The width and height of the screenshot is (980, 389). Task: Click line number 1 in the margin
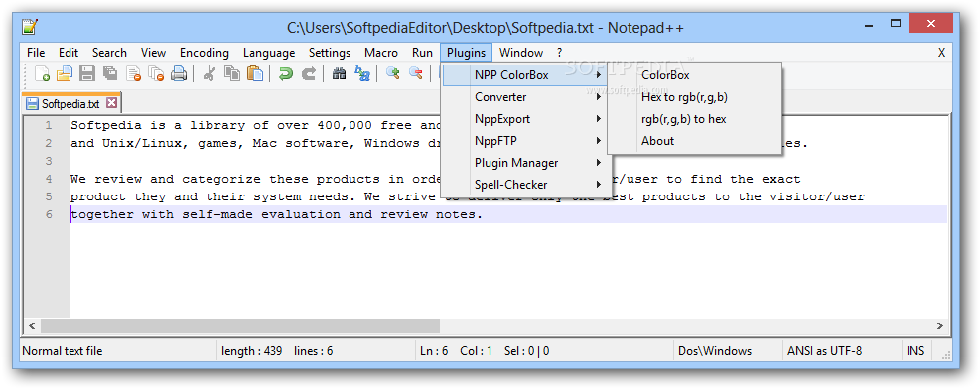pos(48,125)
